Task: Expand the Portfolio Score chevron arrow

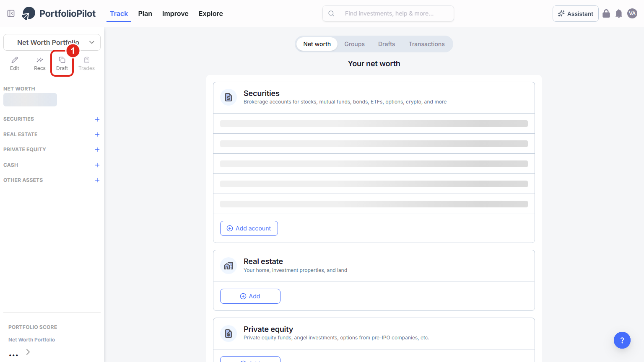Action: tap(28, 352)
